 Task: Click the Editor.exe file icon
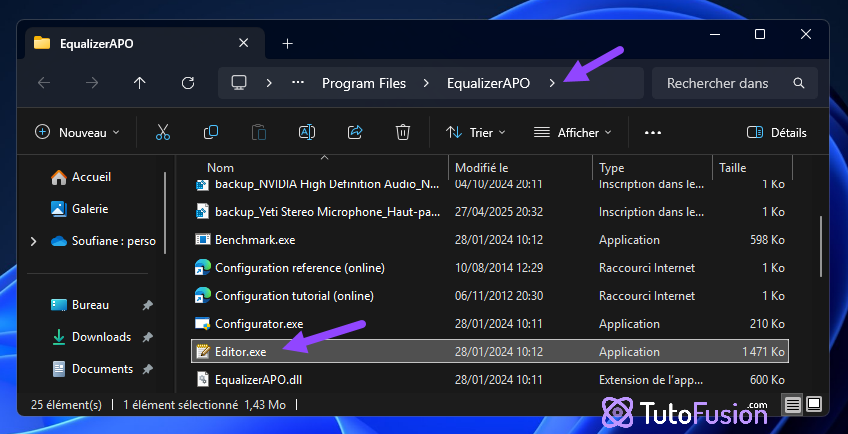click(x=203, y=352)
